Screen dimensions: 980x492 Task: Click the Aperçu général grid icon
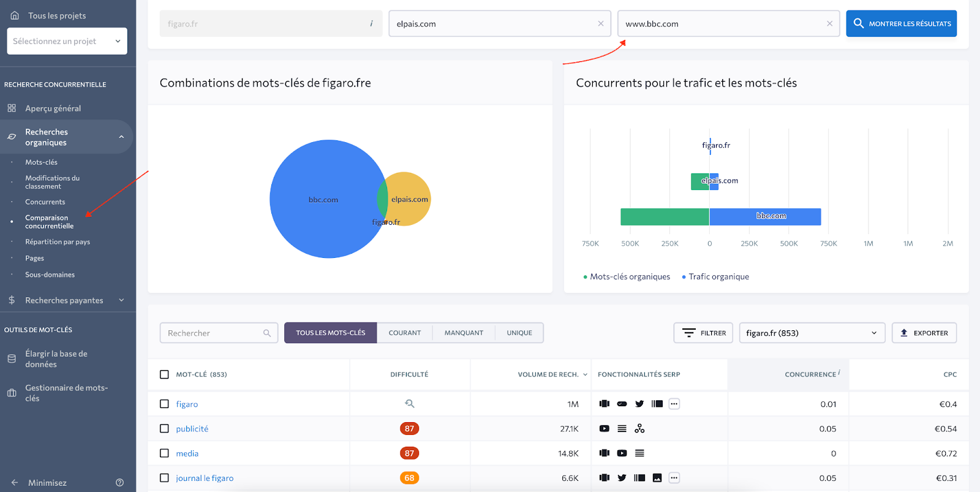pos(12,108)
